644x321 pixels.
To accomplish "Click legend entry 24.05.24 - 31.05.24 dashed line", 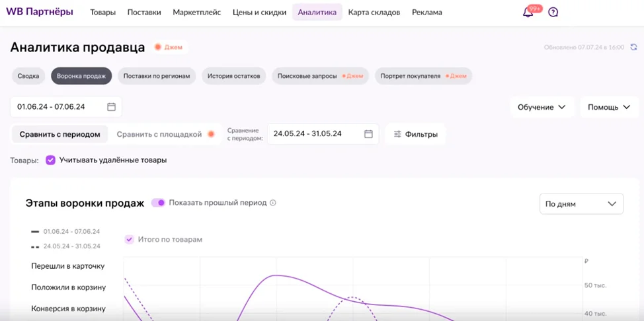I will [x=65, y=246].
